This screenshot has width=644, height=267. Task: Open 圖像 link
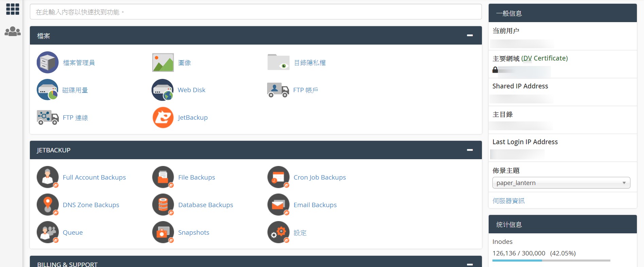point(185,63)
